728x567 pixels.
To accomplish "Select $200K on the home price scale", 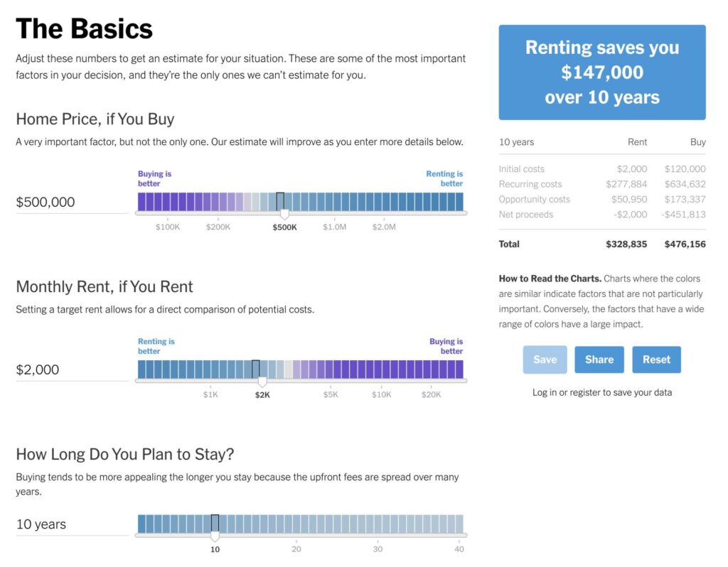I will 218,227.
